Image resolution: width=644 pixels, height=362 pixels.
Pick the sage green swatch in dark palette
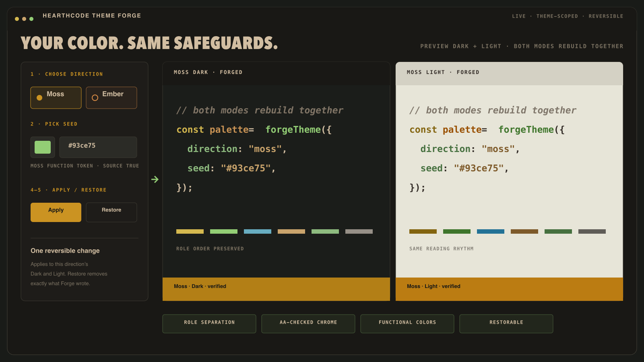325,231
